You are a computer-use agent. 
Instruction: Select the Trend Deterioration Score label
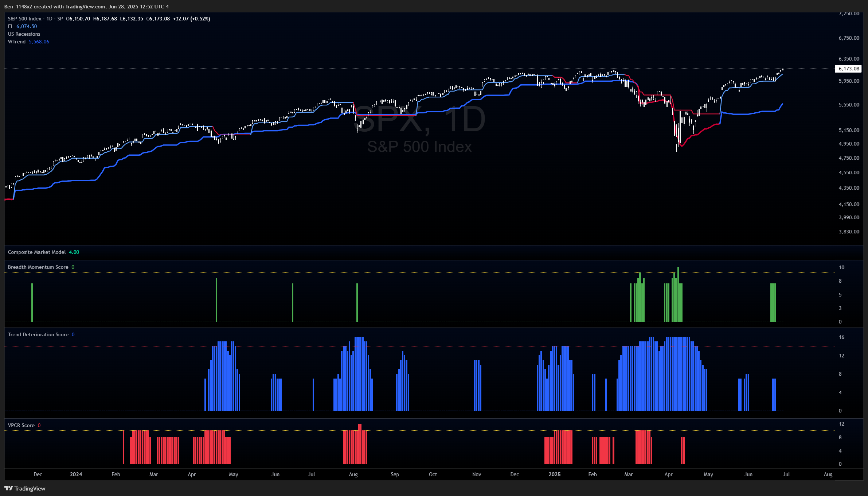[38, 334]
